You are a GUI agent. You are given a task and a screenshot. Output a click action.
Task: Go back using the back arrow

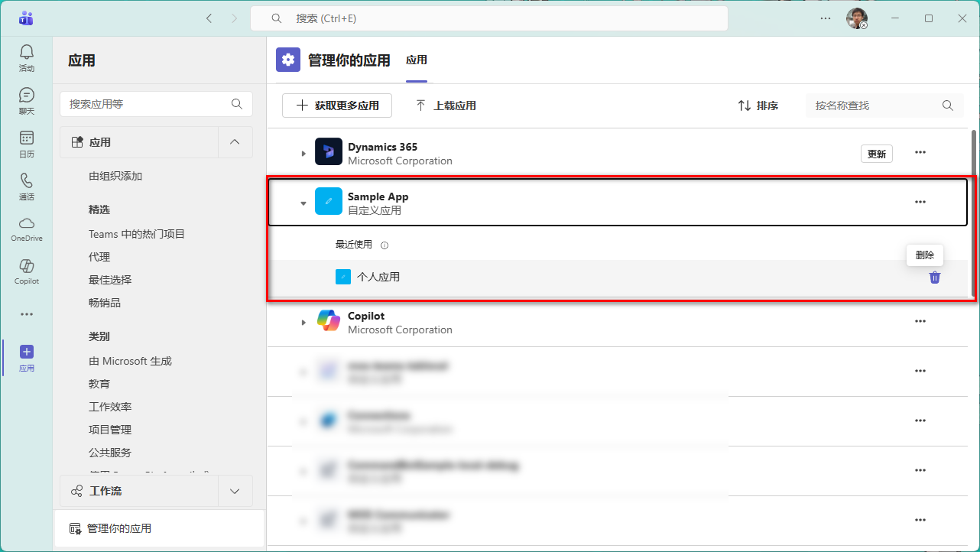209,18
